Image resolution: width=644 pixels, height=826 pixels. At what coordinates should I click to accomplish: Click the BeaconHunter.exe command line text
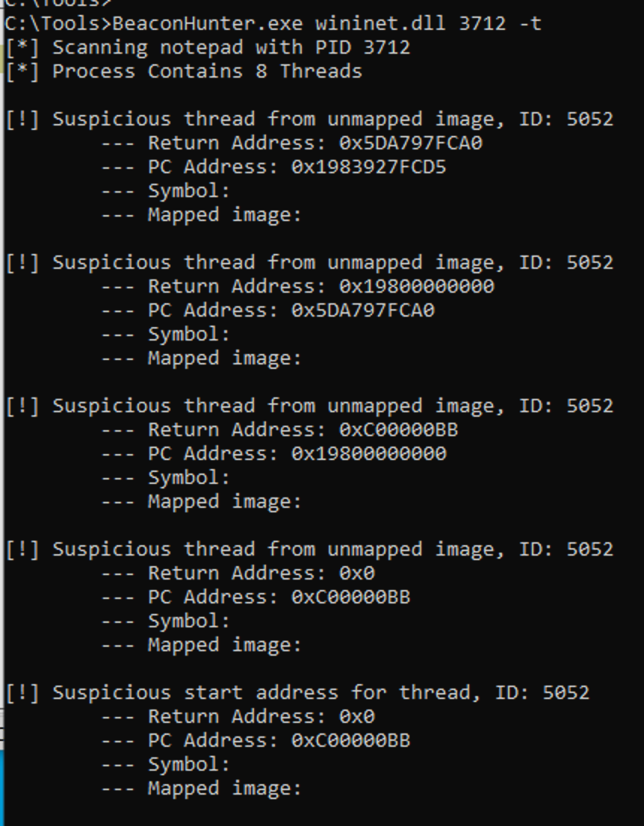click(273, 24)
